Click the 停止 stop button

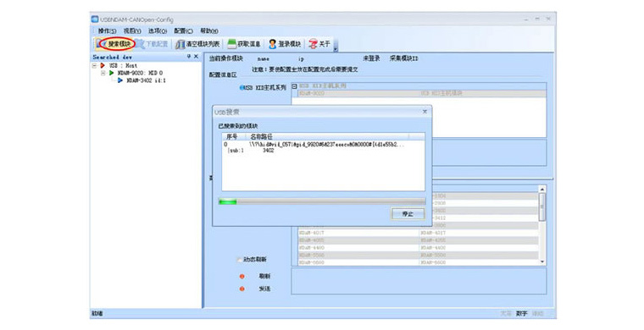(408, 213)
